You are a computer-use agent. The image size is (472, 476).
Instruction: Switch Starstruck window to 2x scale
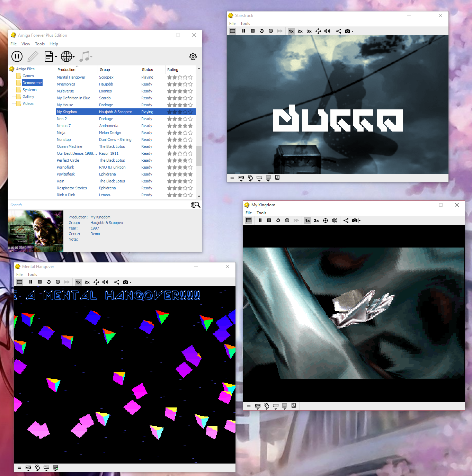tap(300, 31)
